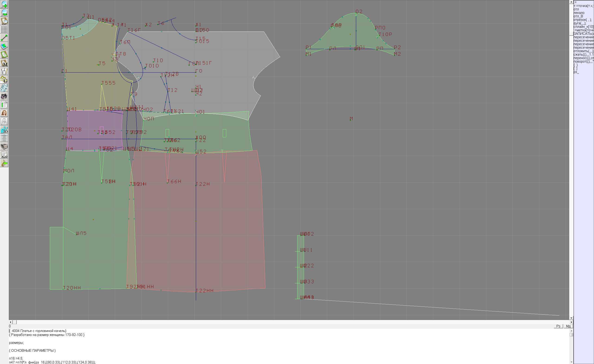Click the G grading curves icon
This screenshot has width=594, height=364.
4,80
